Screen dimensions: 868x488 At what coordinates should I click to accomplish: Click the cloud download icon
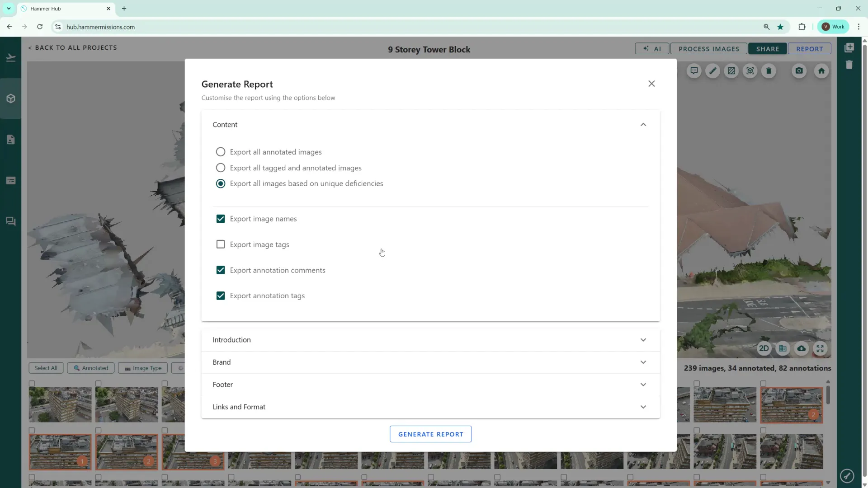(x=801, y=348)
